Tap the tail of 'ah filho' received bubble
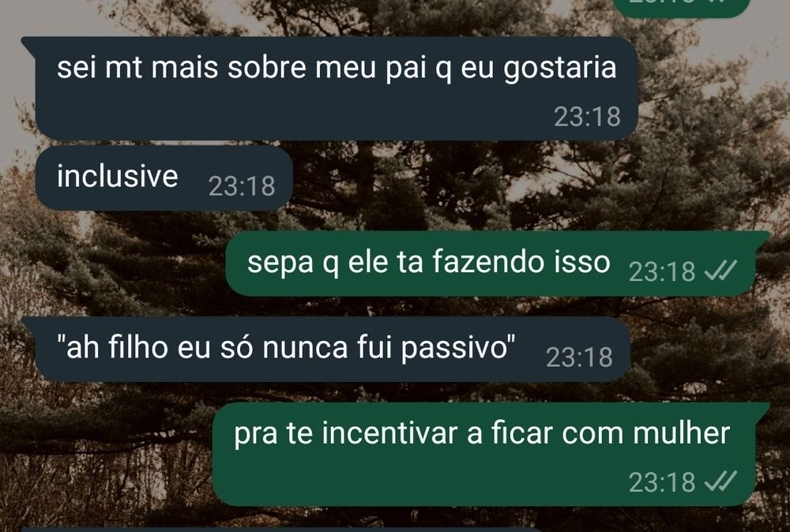Image resolution: width=790 pixels, height=532 pixels. pyautogui.click(x=28, y=324)
